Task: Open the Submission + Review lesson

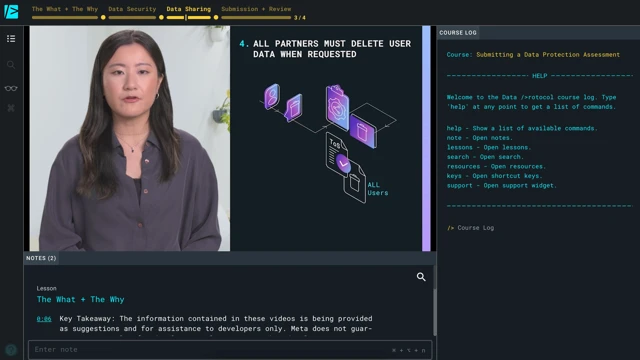Action: (x=256, y=9)
